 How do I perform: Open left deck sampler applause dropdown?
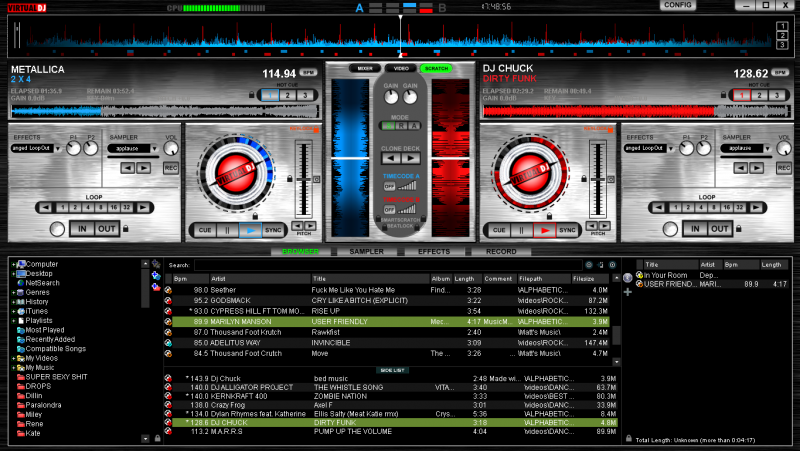(x=154, y=148)
